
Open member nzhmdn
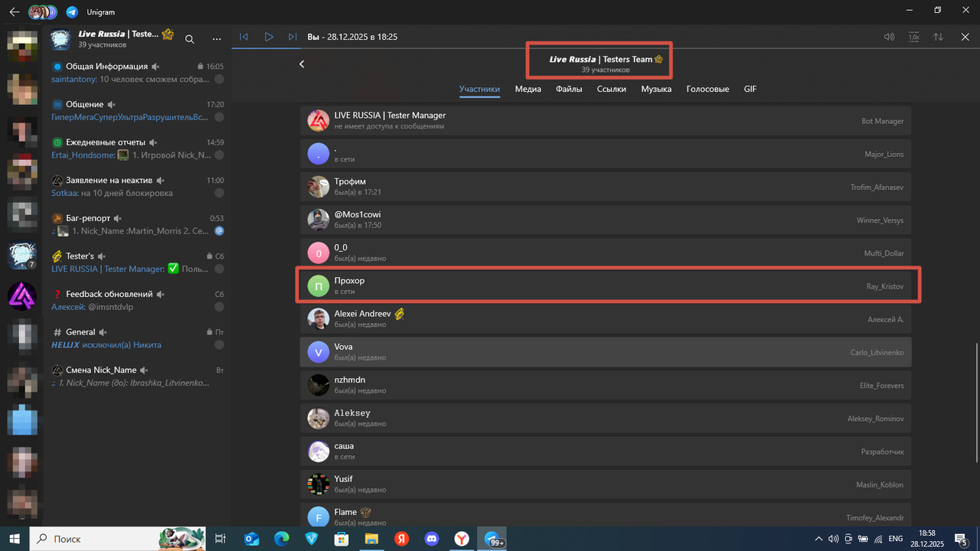coord(606,385)
